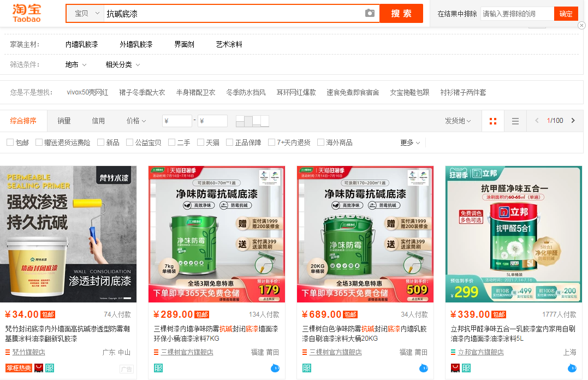Check the 海外商品 filter
The height and width of the screenshot is (380, 588).
pyautogui.click(x=320, y=143)
